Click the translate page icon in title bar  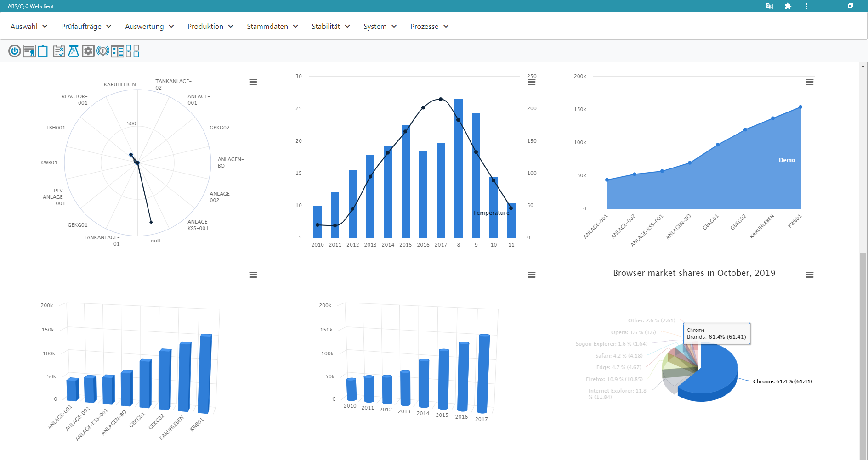770,6
